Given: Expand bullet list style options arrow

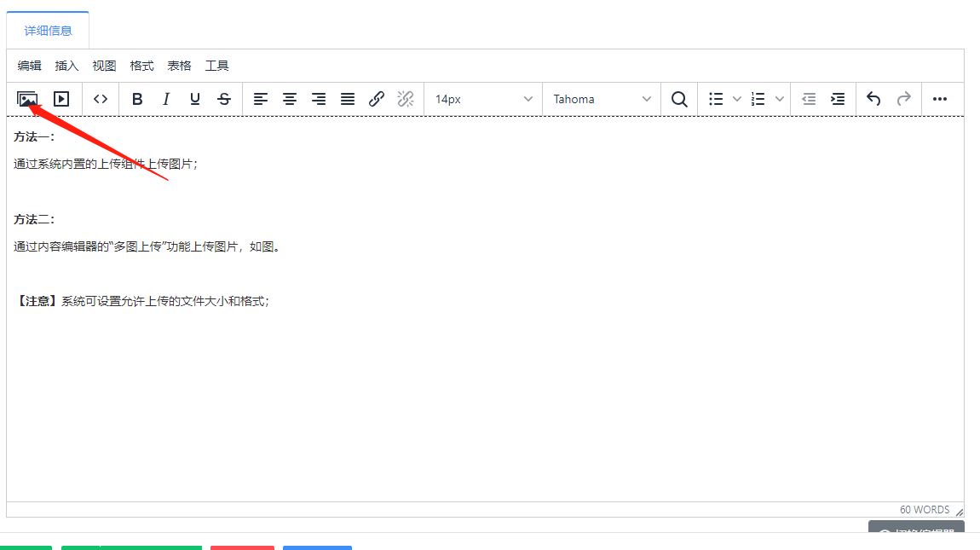Looking at the screenshot, I should [x=737, y=99].
